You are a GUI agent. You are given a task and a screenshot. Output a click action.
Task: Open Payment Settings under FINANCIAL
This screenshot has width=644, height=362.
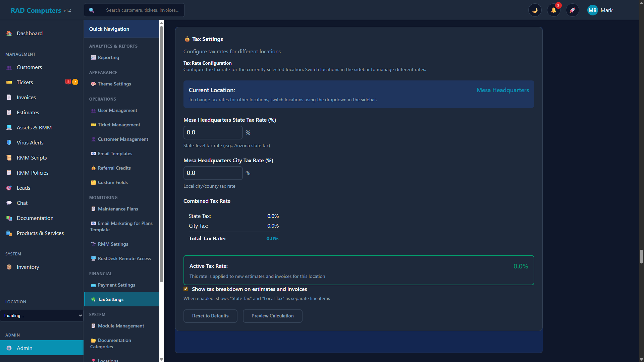pyautogui.click(x=116, y=285)
